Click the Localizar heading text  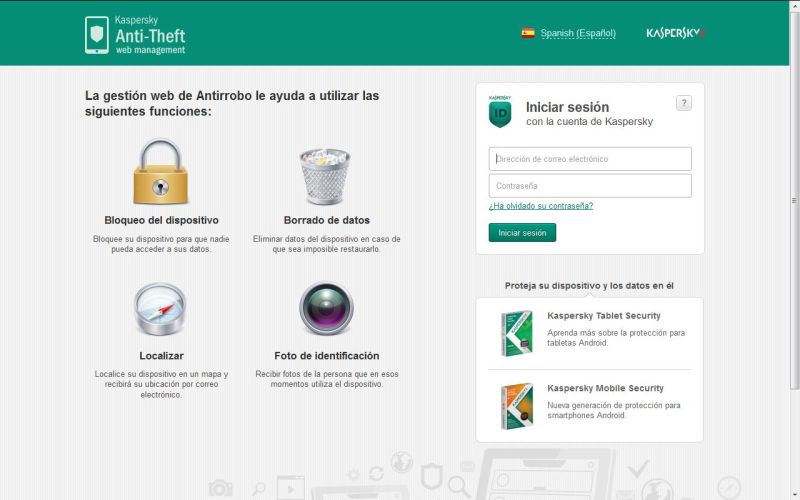point(161,356)
